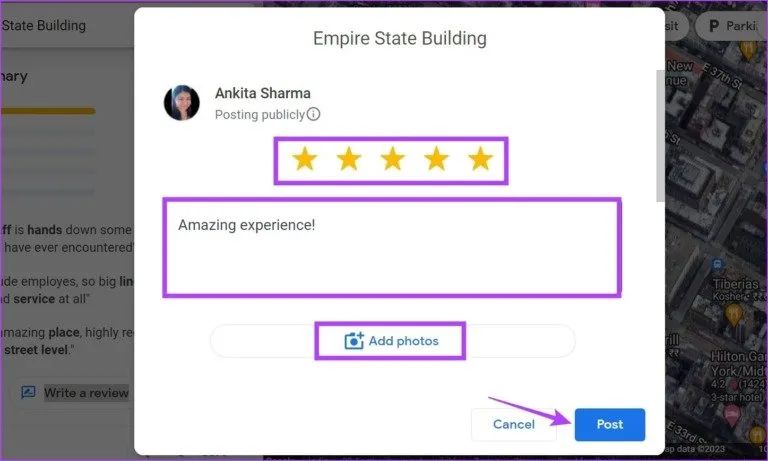
Task: Click the Write a review pencil icon
Action: pyautogui.click(x=28, y=392)
